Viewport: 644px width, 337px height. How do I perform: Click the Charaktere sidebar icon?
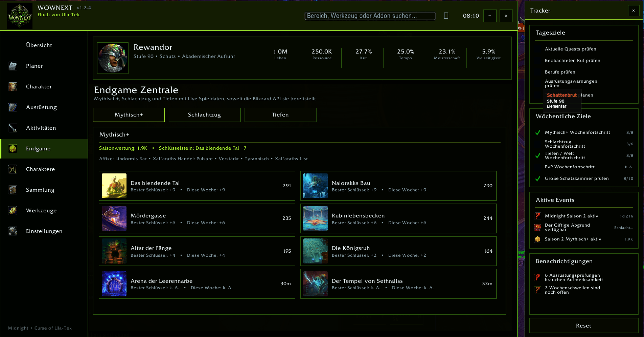pos(13,169)
